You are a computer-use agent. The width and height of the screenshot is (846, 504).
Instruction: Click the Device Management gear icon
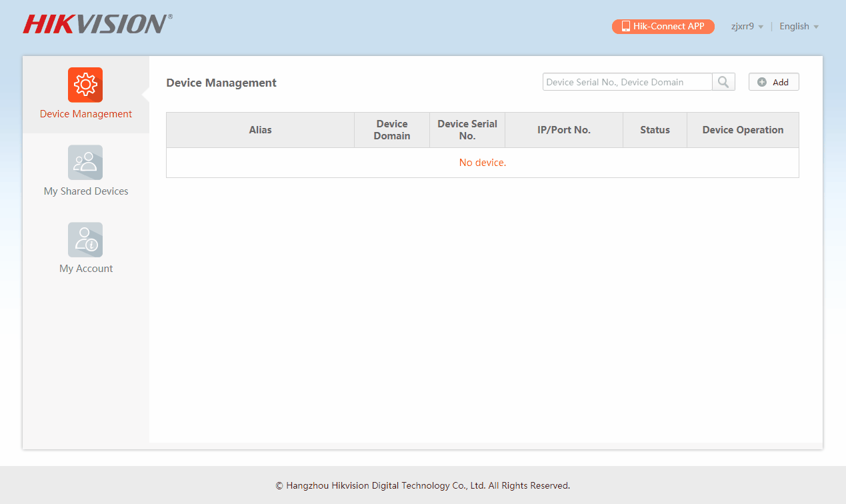85,85
